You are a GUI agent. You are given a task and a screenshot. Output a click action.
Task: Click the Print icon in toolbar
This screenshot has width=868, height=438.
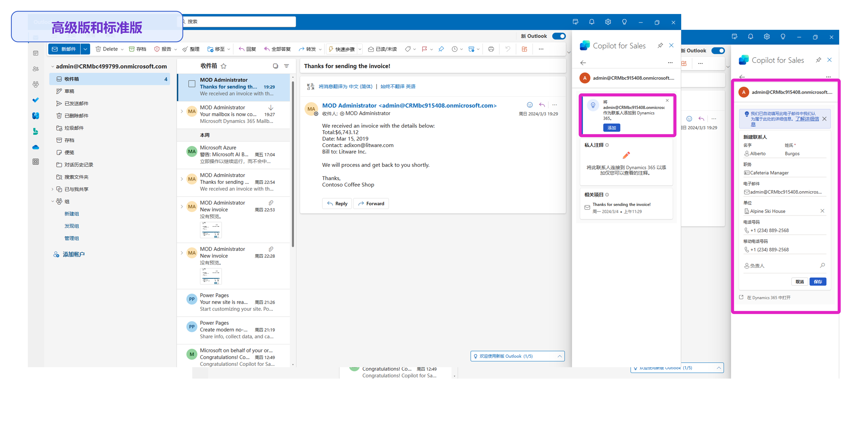coord(491,49)
